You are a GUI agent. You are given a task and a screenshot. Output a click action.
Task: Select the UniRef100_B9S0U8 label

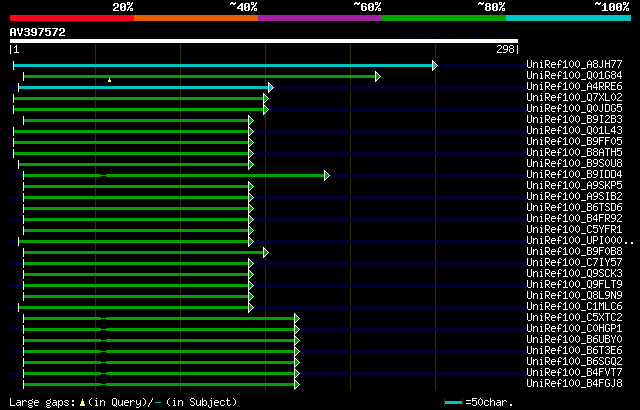[x=574, y=164]
